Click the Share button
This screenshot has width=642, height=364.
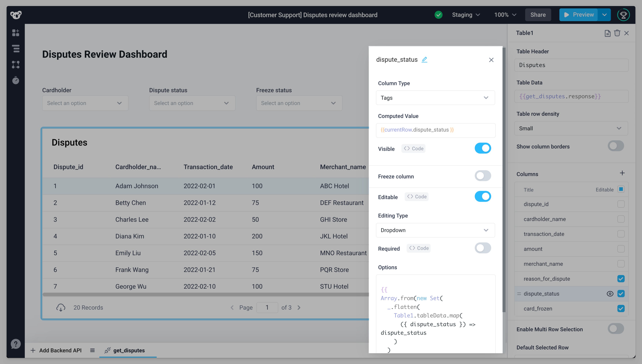538,15
